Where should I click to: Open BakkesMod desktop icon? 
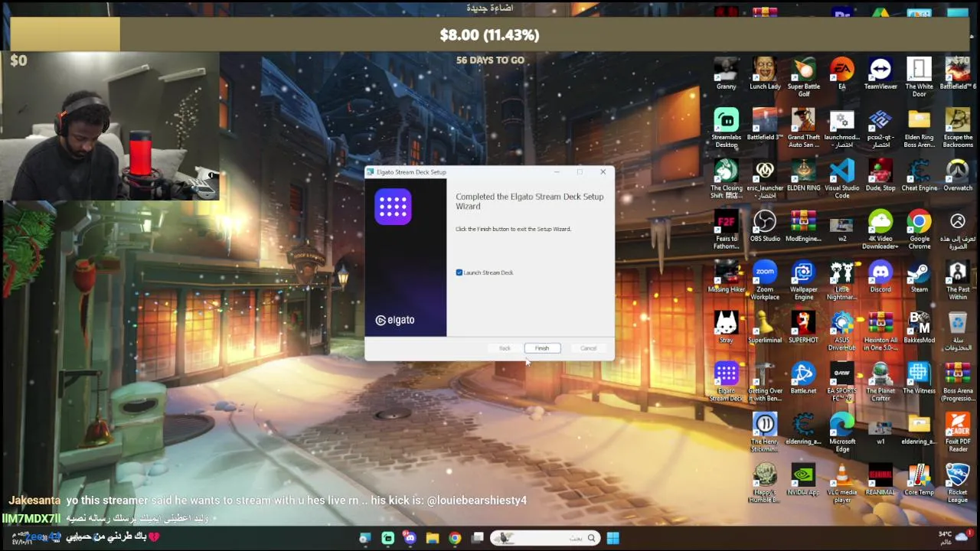919,328
